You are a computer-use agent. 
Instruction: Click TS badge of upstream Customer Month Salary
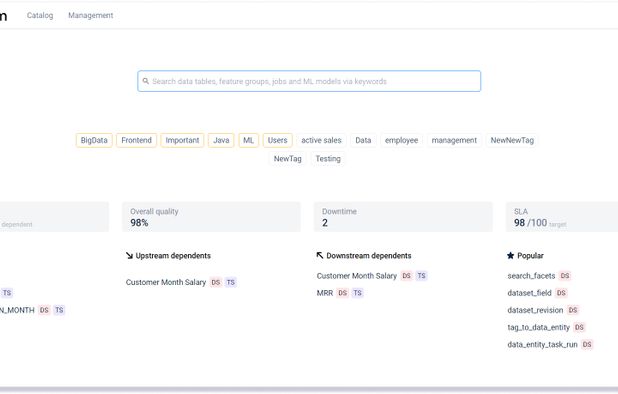pyautogui.click(x=231, y=282)
